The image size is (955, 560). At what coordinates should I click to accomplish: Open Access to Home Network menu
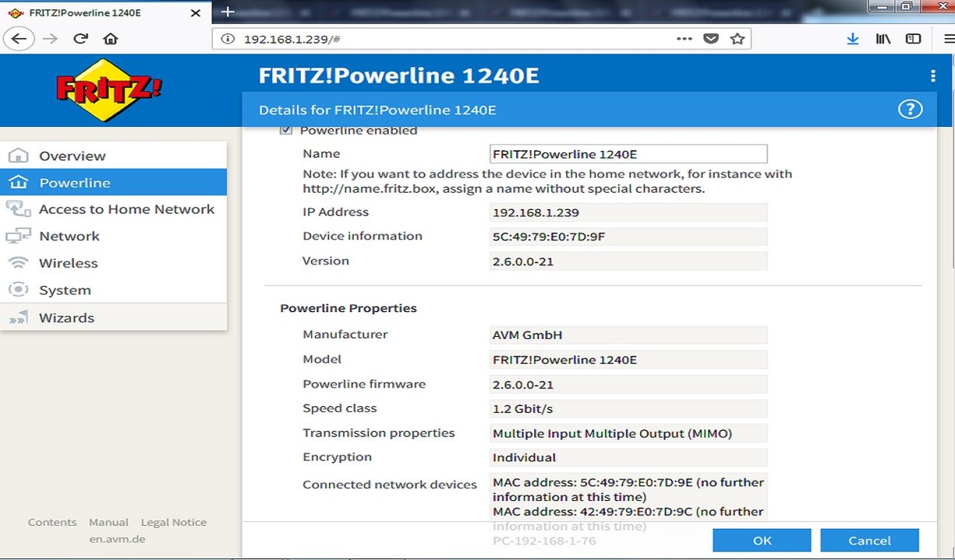coord(114,209)
